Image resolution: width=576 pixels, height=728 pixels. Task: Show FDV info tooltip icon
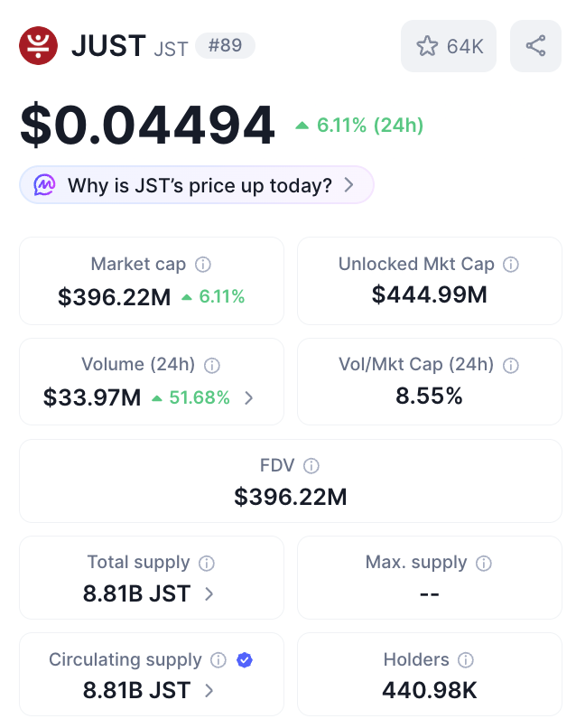(311, 466)
